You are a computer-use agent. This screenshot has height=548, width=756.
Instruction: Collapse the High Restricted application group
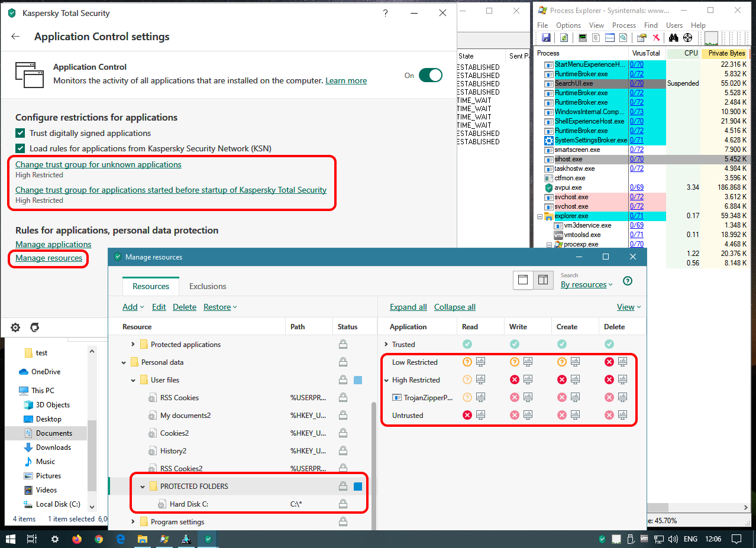tap(386, 380)
